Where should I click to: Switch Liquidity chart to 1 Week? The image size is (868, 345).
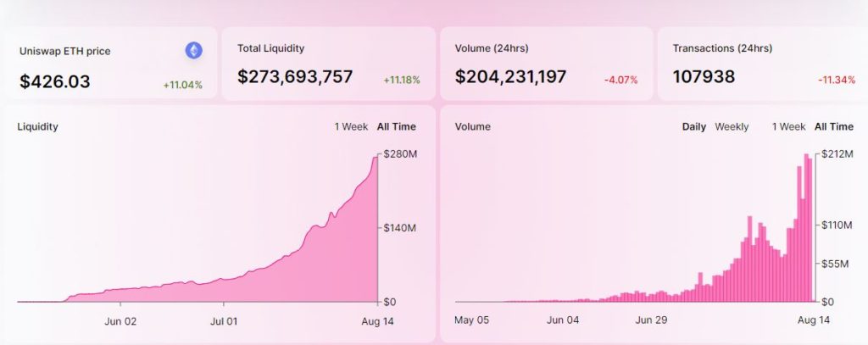coord(351,126)
